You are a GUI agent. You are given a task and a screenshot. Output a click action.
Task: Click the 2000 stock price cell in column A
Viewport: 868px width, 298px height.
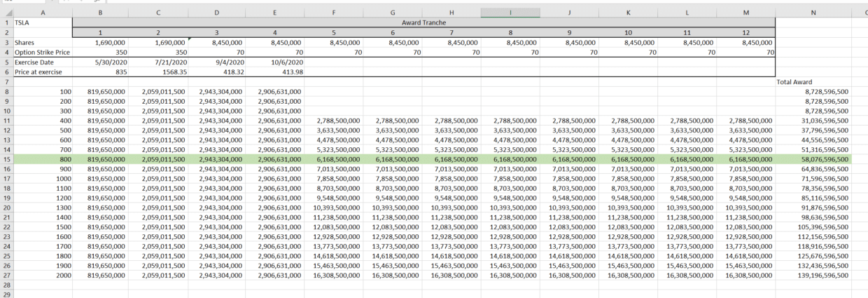coord(42,276)
